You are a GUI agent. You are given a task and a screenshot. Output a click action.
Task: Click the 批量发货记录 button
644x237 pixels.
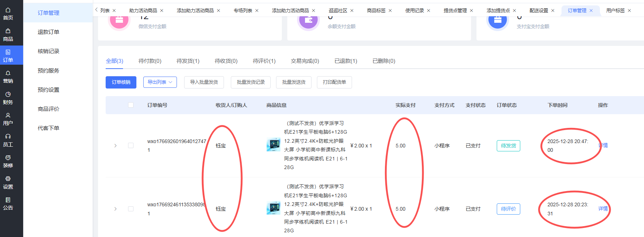(251, 82)
